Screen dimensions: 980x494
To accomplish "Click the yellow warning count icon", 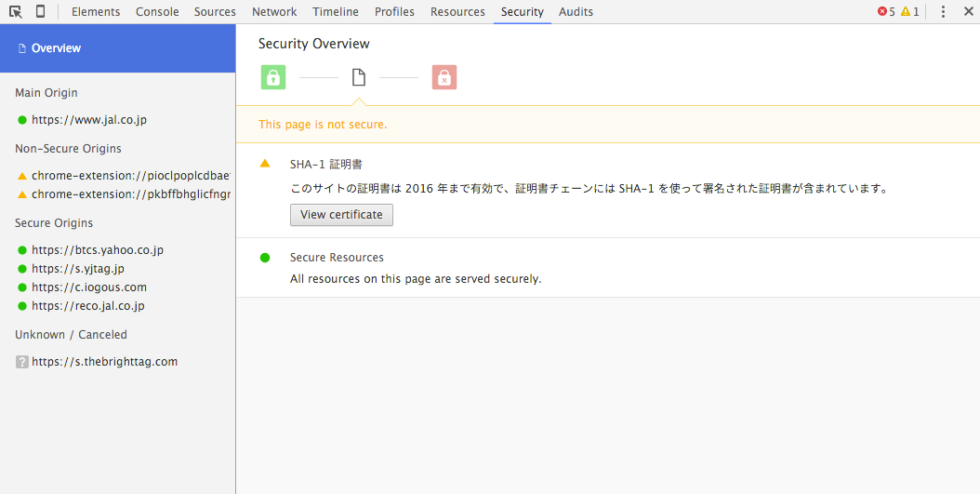I will point(905,12).
